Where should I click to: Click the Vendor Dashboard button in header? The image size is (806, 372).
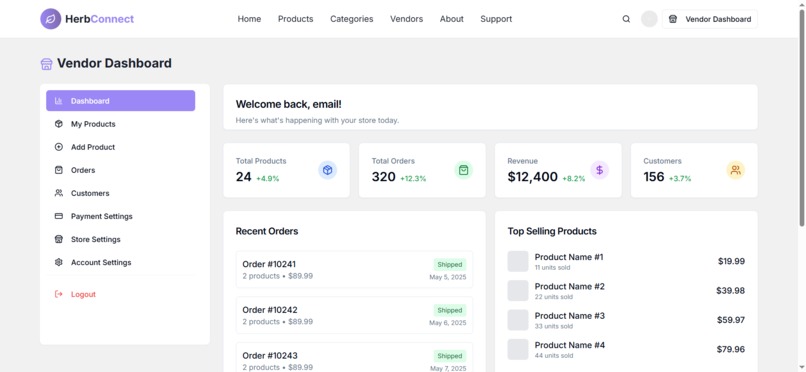pyautogui.click(x=709, y=19)
